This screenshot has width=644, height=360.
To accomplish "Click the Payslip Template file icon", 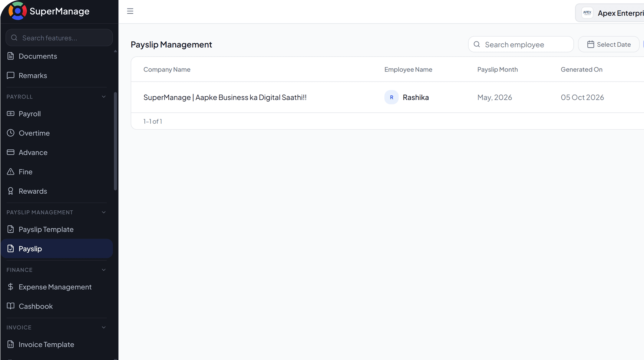I will (11, 229).
